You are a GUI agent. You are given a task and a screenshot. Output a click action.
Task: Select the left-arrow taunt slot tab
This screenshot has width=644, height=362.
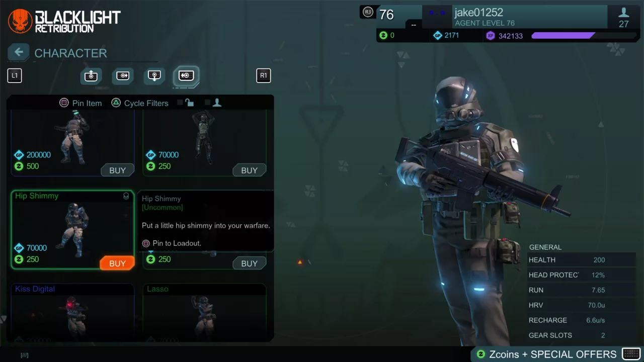click(x=186, y=75)
